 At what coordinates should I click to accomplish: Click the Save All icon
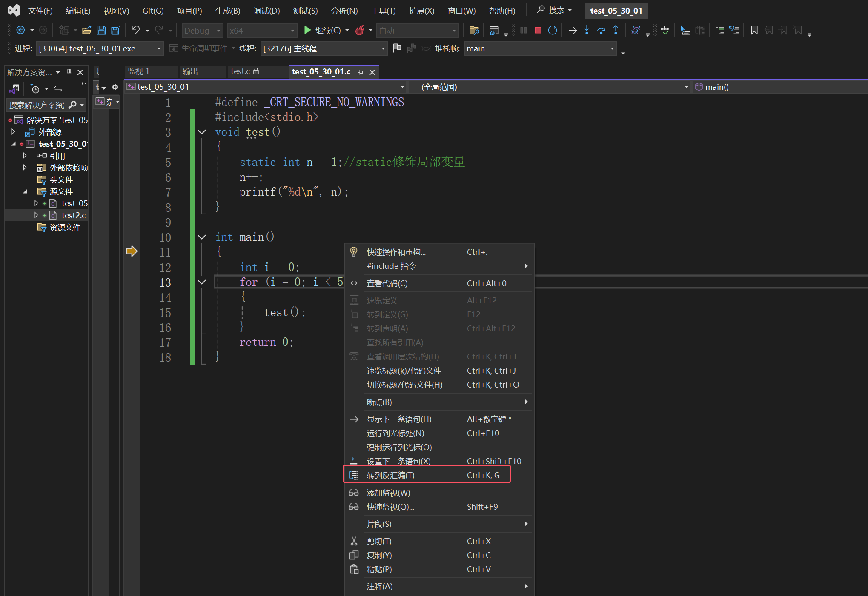[x=115, y=30]
